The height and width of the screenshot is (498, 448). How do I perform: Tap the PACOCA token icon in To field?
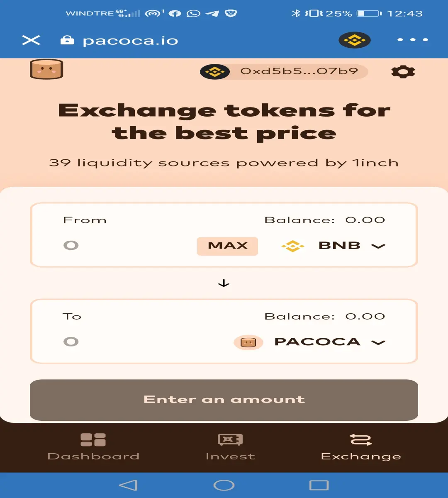[x=248, y=342]
